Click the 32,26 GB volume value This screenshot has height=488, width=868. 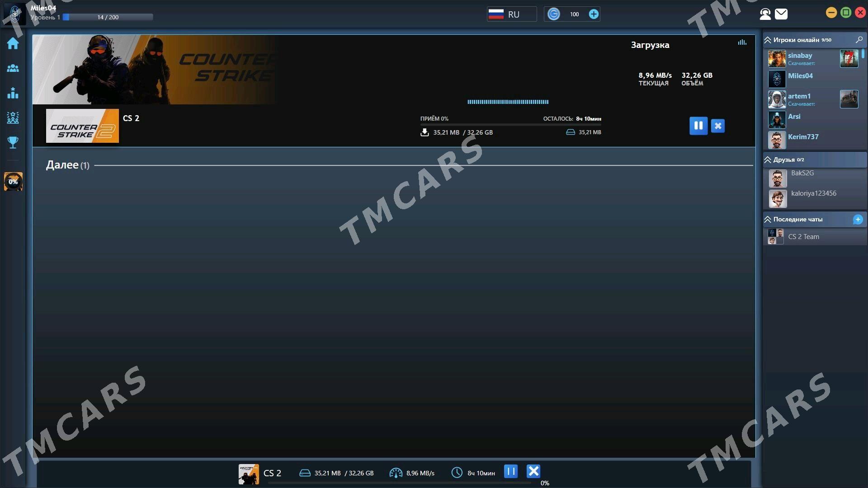(697, 75)
